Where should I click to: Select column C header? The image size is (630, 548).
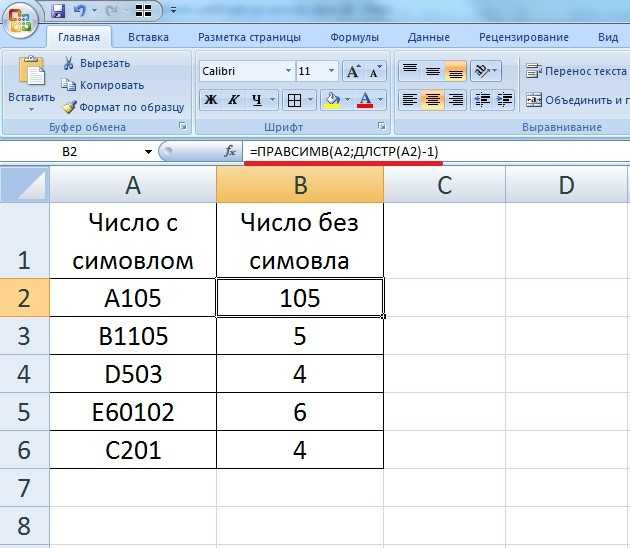click(444, 185)
